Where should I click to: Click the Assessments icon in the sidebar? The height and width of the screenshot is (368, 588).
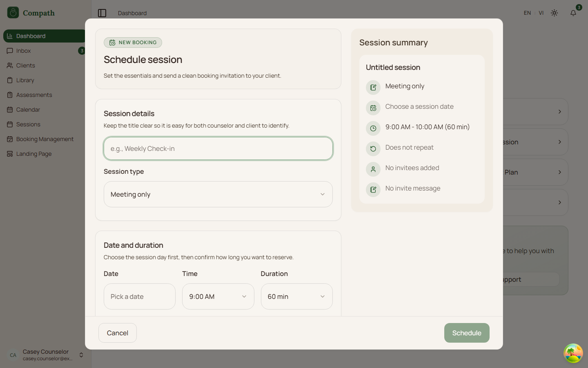(9, 95)
